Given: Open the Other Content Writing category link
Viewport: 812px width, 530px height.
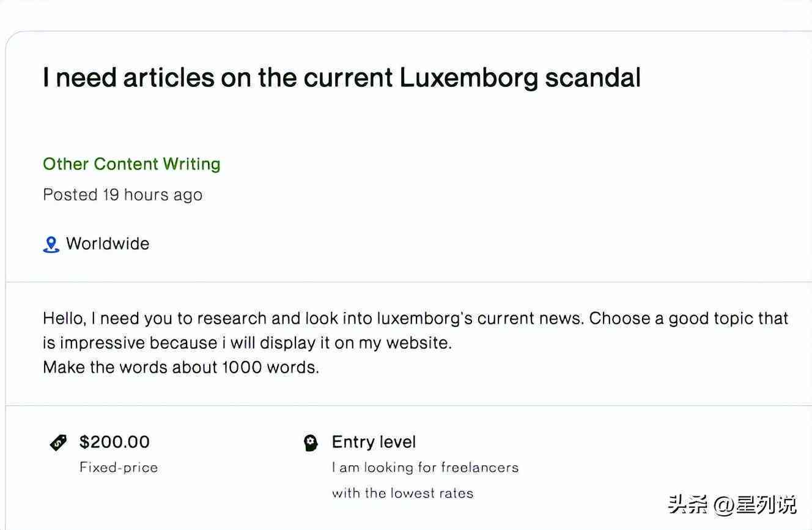Looking at the screenshot, I should coord(131,164).
